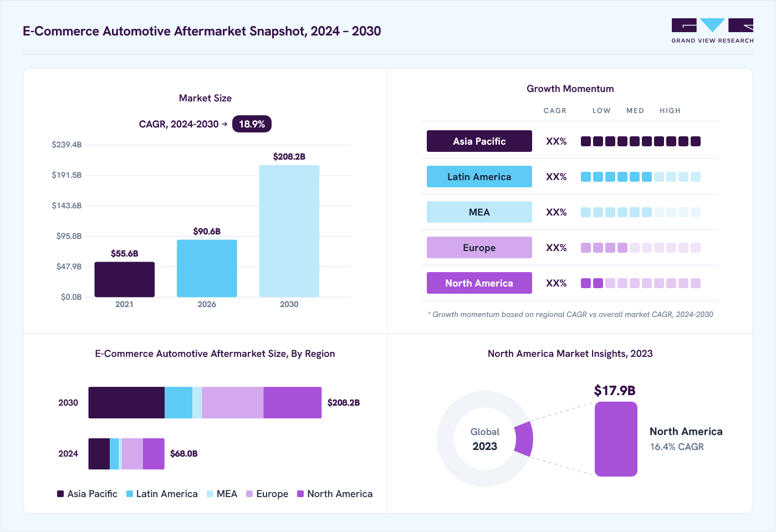776x532 pixels.
Task: Click the purple $17.9B North America bar
Action: (616, 439)
